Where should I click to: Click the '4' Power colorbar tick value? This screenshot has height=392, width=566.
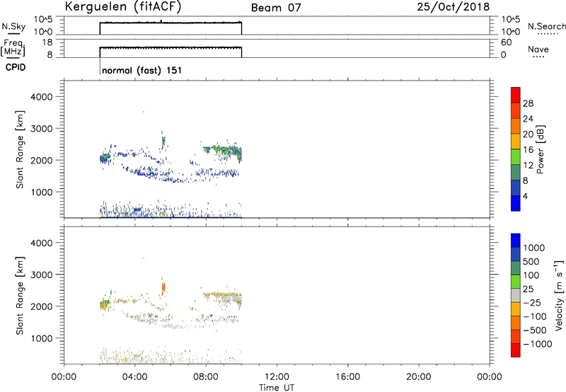tap(525, 197)
